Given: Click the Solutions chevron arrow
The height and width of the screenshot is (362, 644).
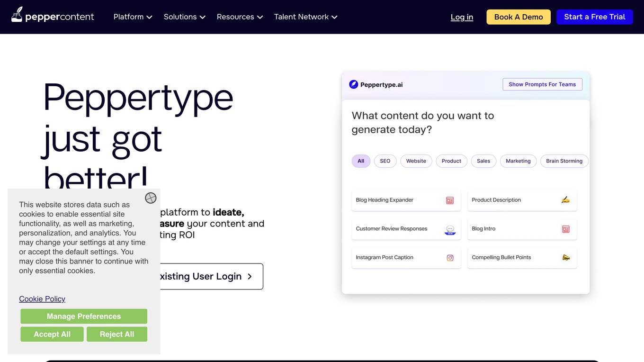Looking at the screenshot, I should point(202,17).
